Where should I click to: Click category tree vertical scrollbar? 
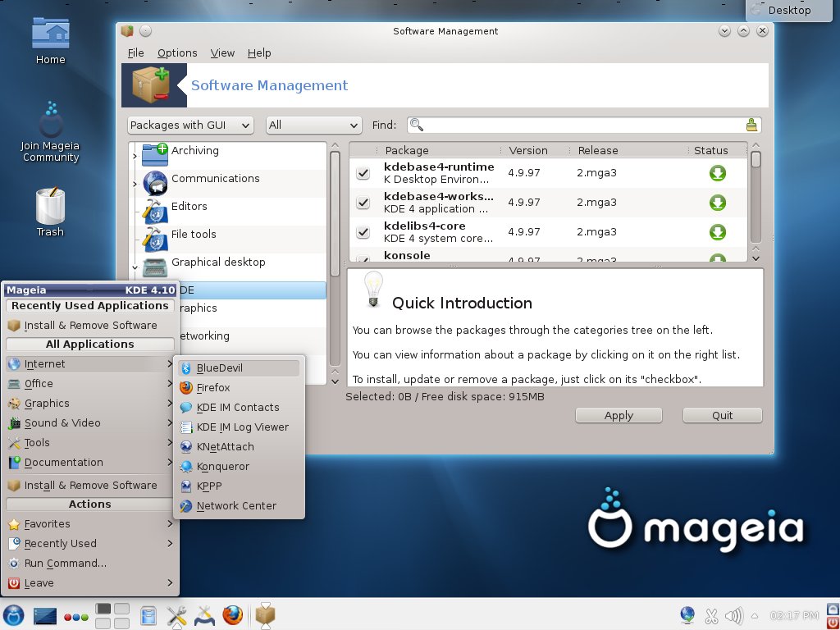click(x=335, y=214)
